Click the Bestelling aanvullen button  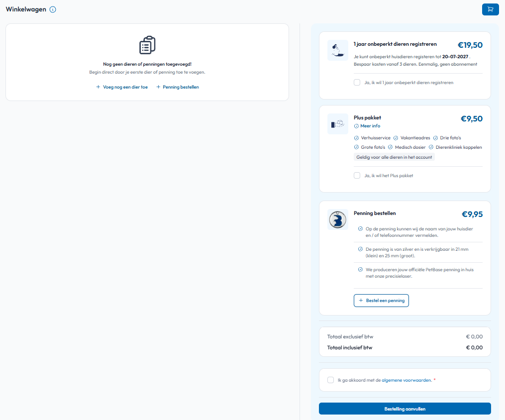(405, 409)
